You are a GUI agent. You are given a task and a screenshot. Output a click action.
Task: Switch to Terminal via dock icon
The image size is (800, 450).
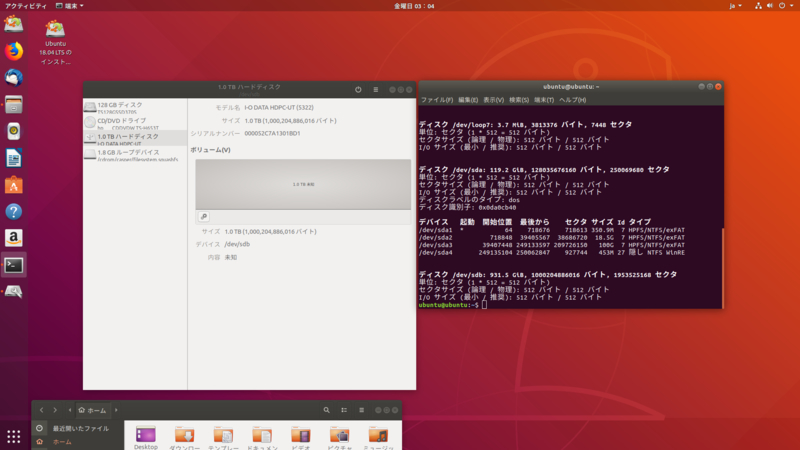click(14, 265)
